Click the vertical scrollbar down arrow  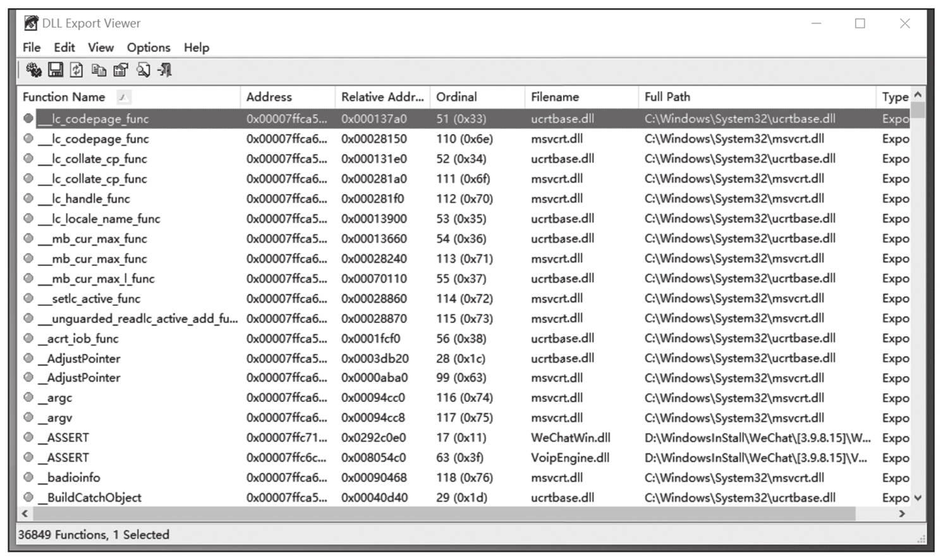click(x=918, y=498)
